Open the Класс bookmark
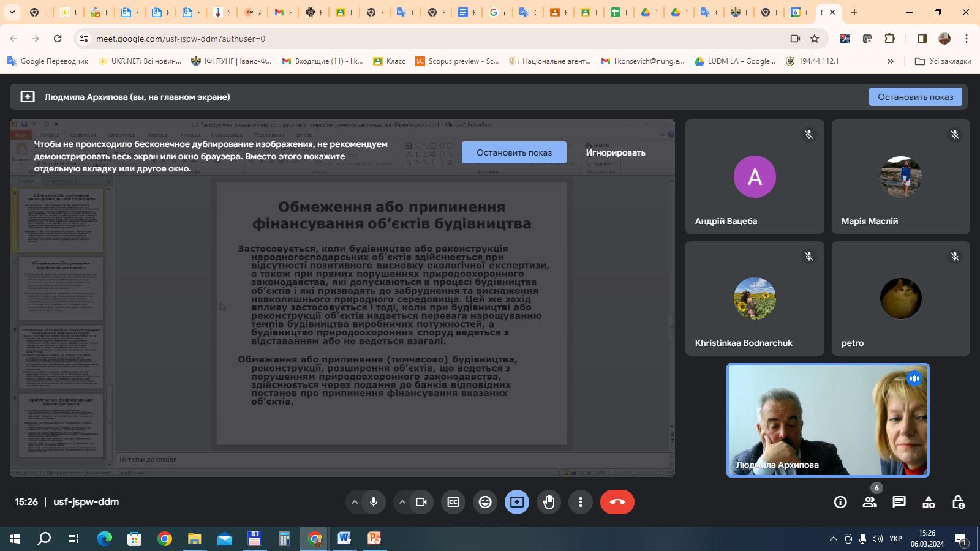The height and width of the screenshot is (551, 980). [390, 61]
